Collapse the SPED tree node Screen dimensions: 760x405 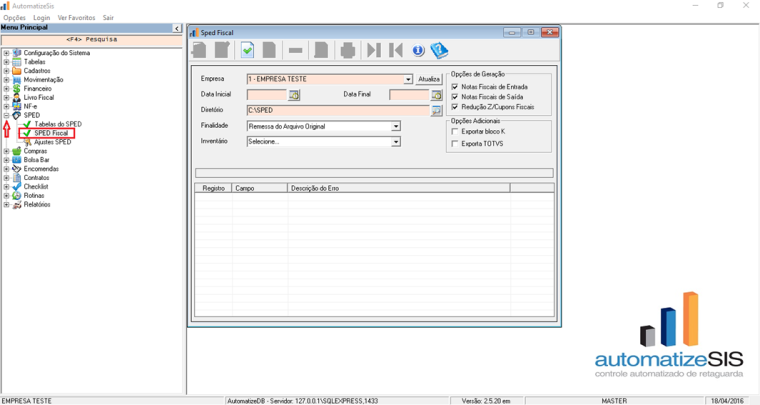(6, 115)
